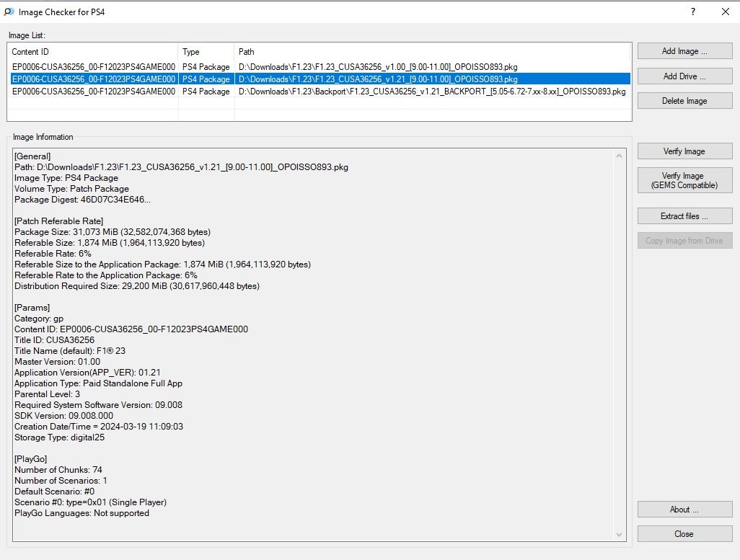Click the Add Drive button

[684, 76]
